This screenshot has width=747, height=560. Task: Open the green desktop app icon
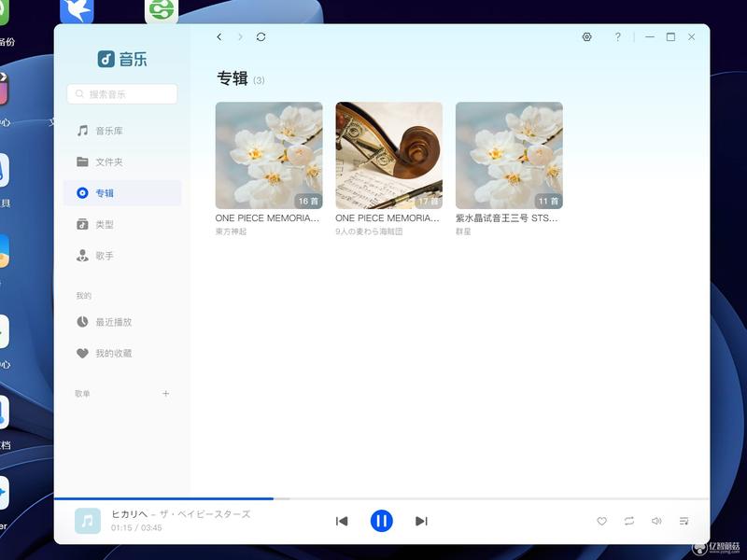(x=162, y=10)
